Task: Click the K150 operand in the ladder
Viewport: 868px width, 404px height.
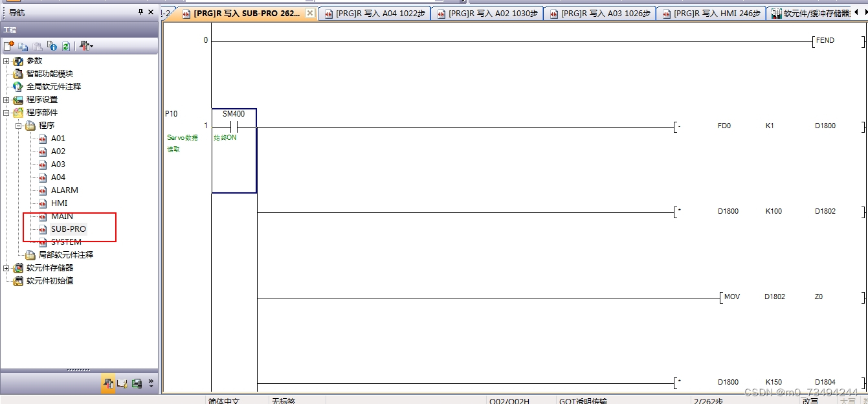Action: pyautogui.click(x=773, y=382)
